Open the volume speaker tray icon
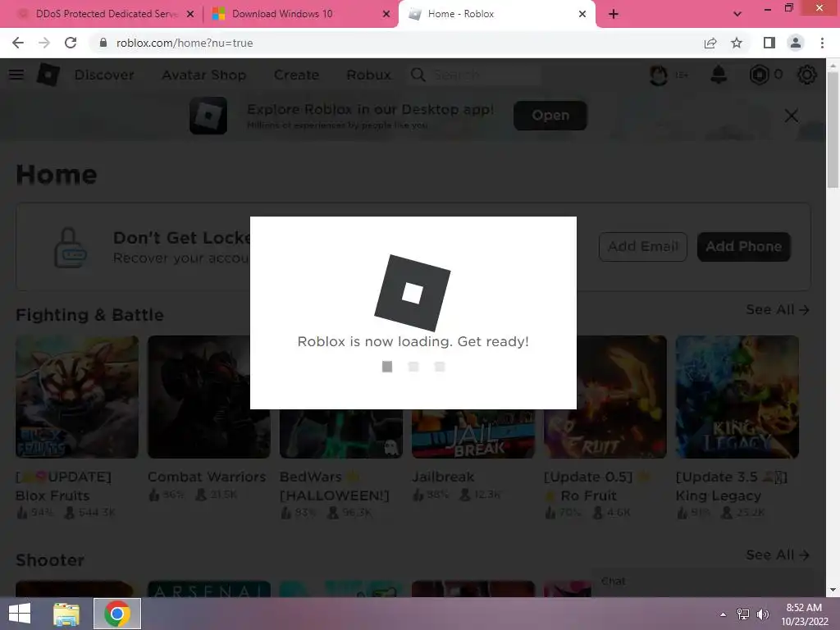This screenshot has height=630, width=840. [x=763, y=614]
